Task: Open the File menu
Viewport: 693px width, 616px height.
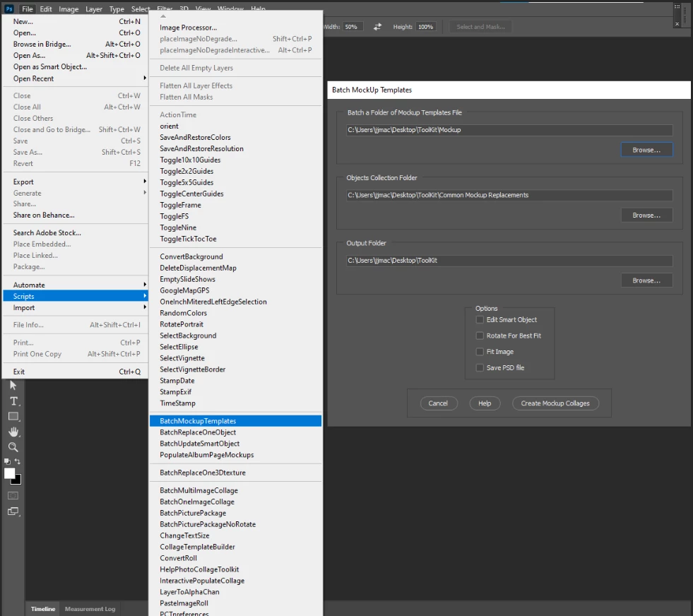Action: (28, 9)
